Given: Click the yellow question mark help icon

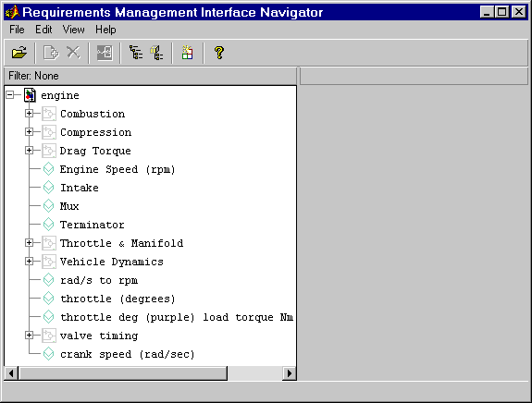Looking at the screenshot, I should (219, 53).
